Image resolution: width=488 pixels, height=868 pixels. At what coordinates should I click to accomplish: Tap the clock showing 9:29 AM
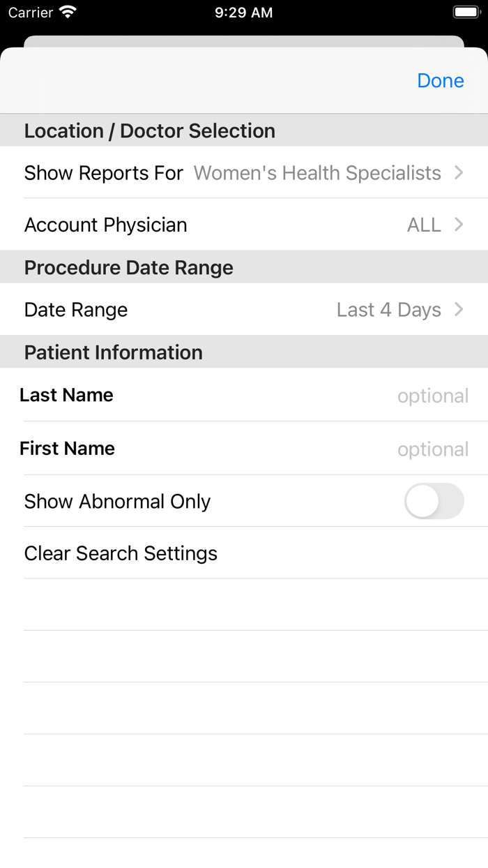[x=243, y=12]
